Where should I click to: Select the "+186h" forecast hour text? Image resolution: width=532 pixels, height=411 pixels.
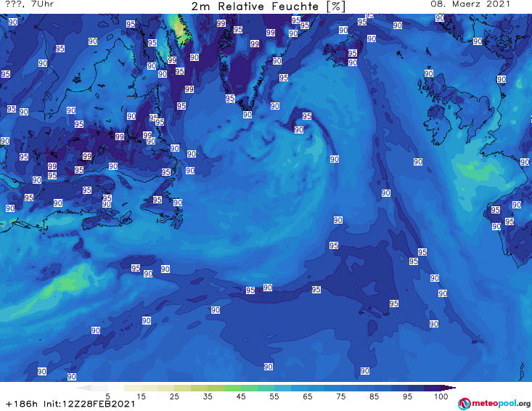(22, 404)
